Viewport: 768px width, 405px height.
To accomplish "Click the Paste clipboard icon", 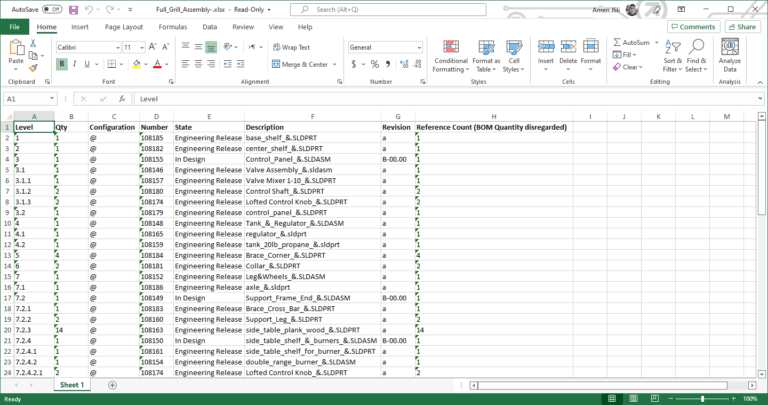I will pos(16,48).
